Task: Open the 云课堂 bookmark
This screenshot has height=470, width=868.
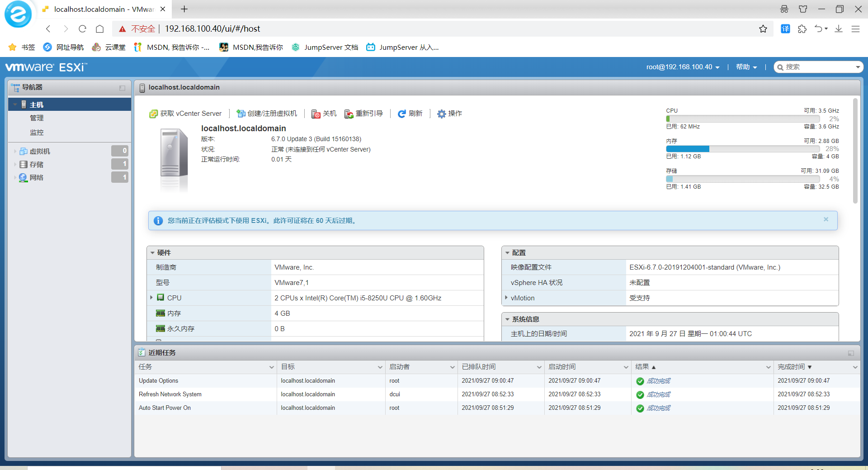Action: tap(108, 47)
